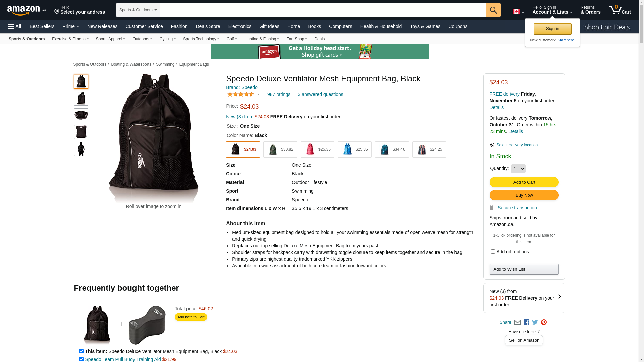
Task: Uncheck Speedo Team Pull Buoy checkbox
Action: tap(81, 359)
